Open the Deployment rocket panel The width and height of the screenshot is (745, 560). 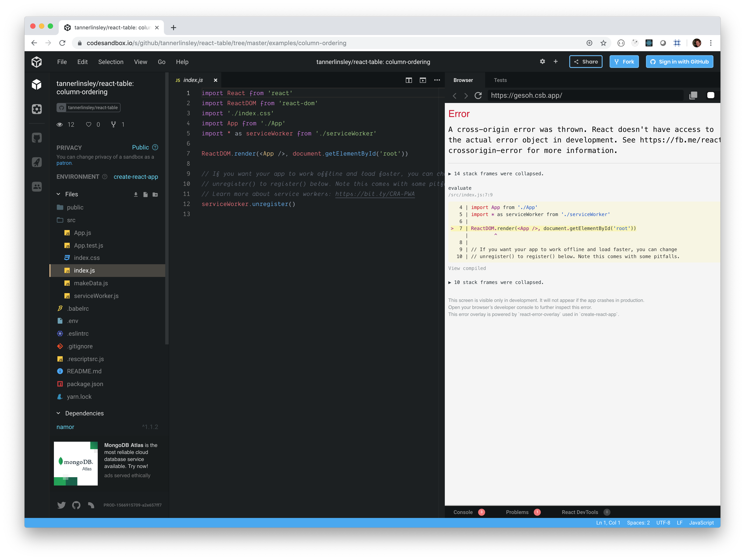click(37, 162)
